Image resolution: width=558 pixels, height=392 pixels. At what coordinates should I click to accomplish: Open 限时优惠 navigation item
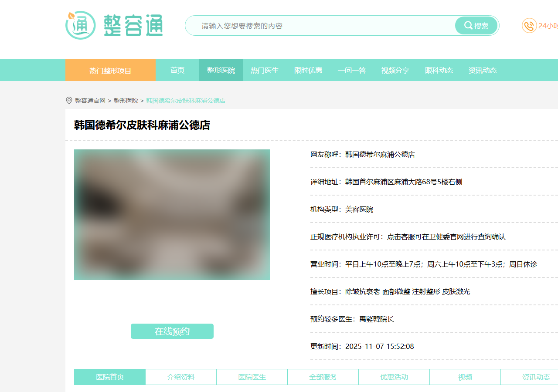pos(308,70)
